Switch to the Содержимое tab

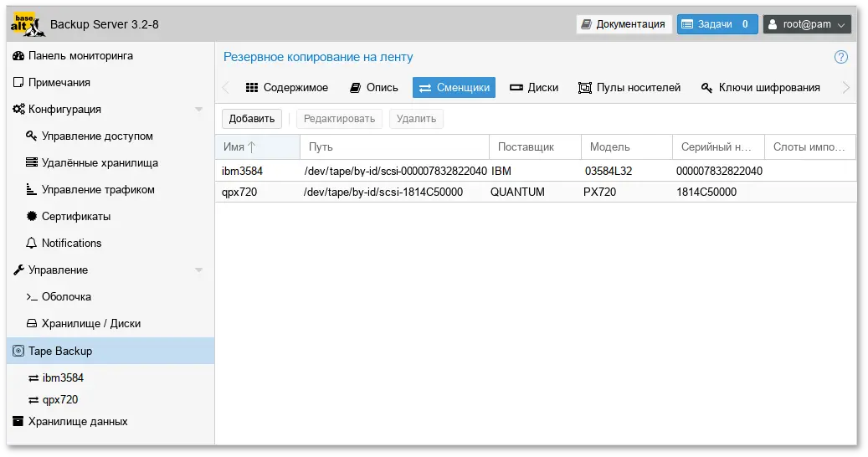[286, 88]
